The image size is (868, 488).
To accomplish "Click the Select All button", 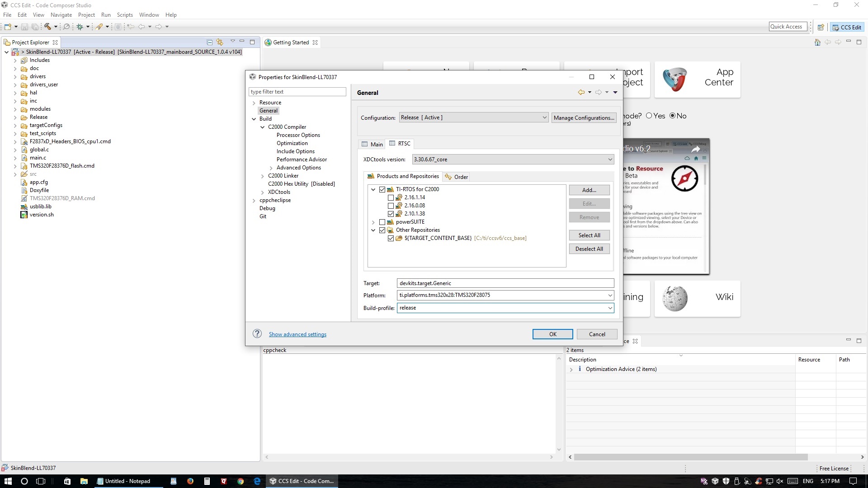I will pyautogui.click(x=589, y=235).
